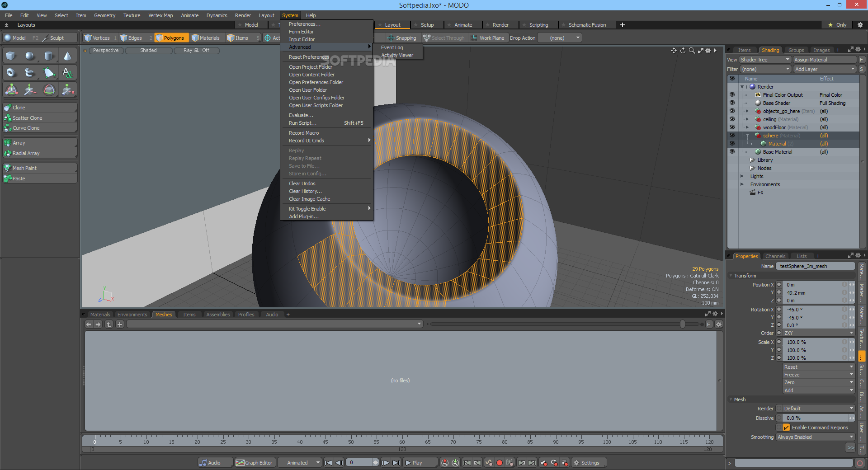Click viewport pan move icon
This screenshot has height=470, width=868.
point(674,51)
